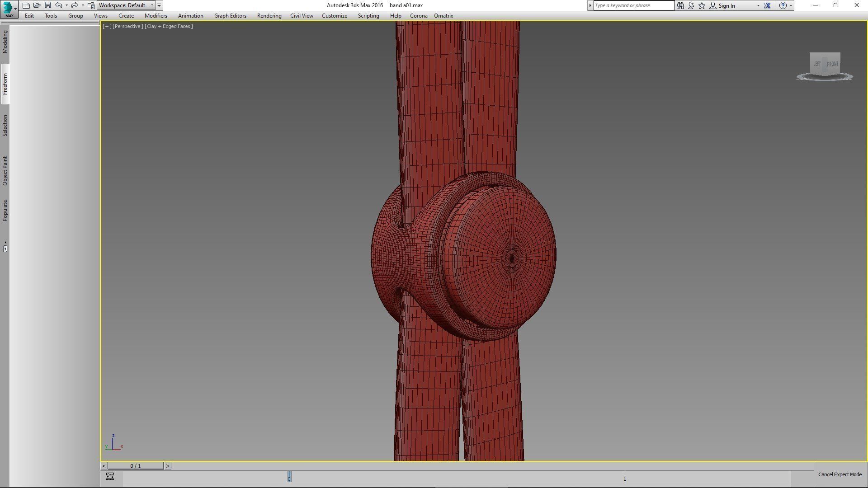Open Favorites with the star icon

click(702, 5)
